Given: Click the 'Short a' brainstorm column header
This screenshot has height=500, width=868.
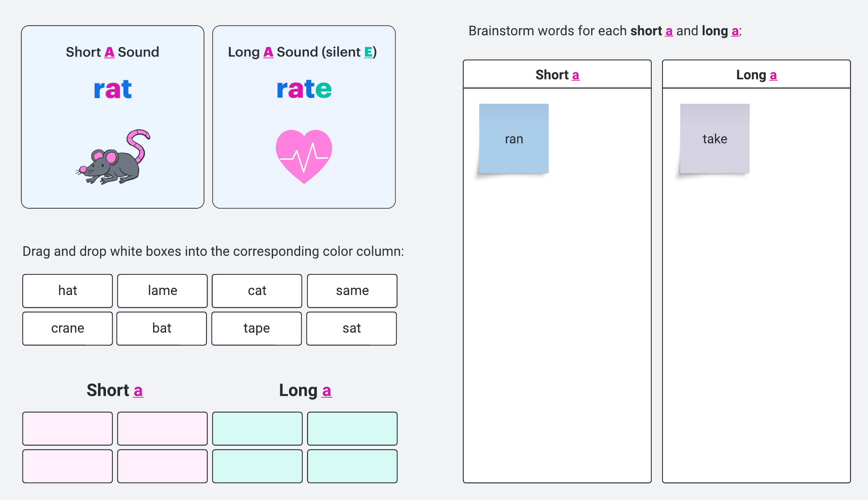Looking at the screenshot, I should coord(557,75).
